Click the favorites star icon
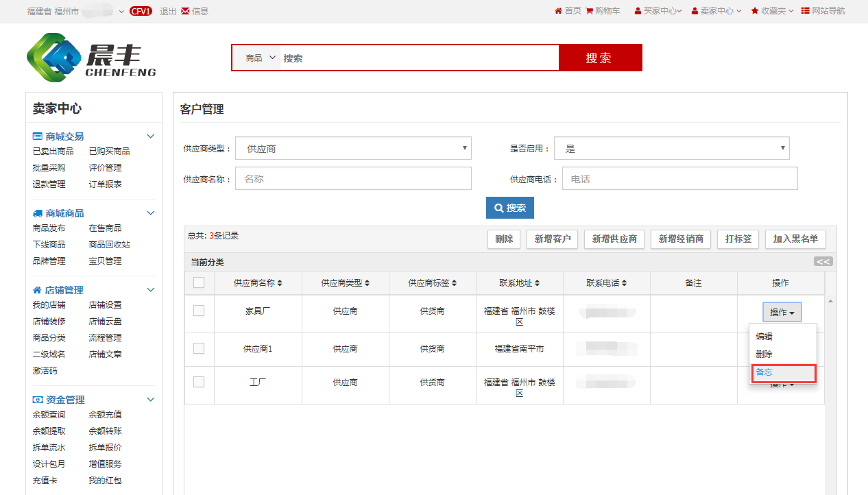The image size is (868, 495). coord(755,11)
